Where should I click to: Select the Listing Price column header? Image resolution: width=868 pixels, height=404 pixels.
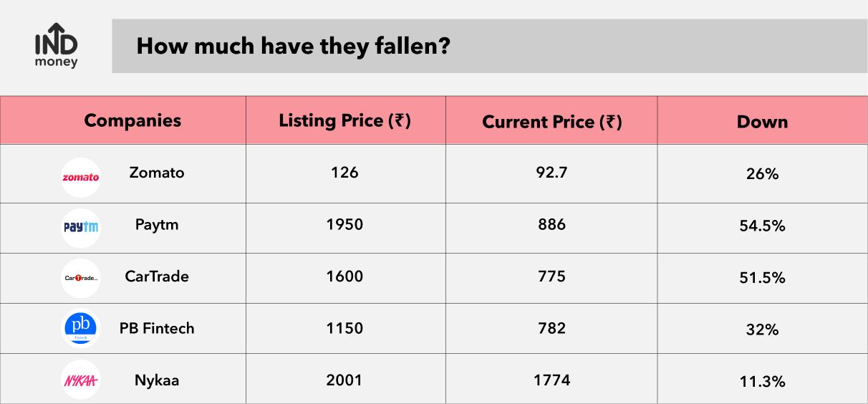pyautogui.click(x=344, y=121)
